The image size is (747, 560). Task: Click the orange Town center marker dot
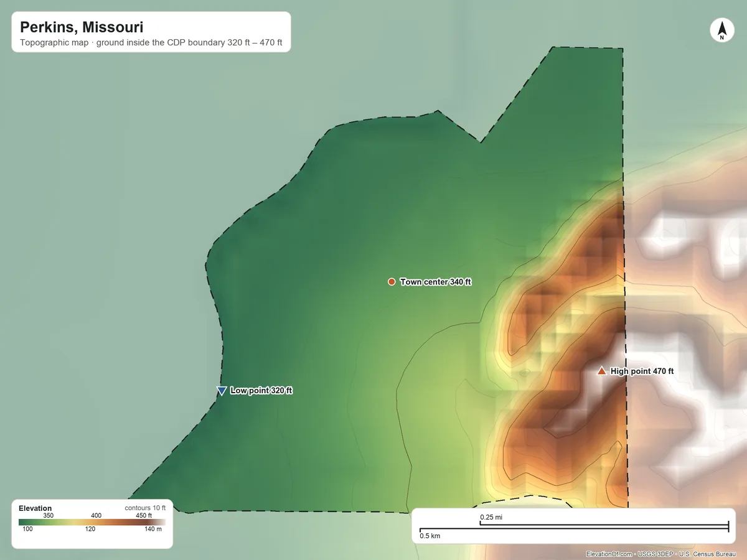[392, 282]
